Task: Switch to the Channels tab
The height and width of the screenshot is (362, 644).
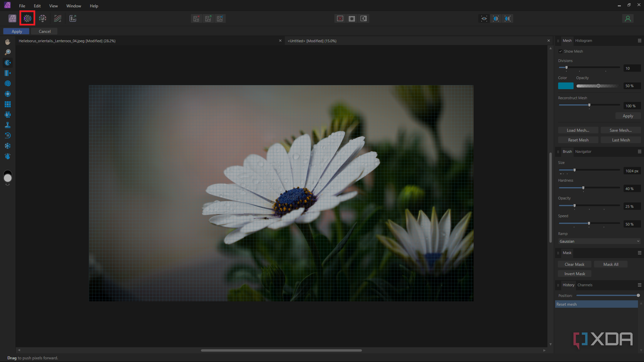Action: click(585, 285)
